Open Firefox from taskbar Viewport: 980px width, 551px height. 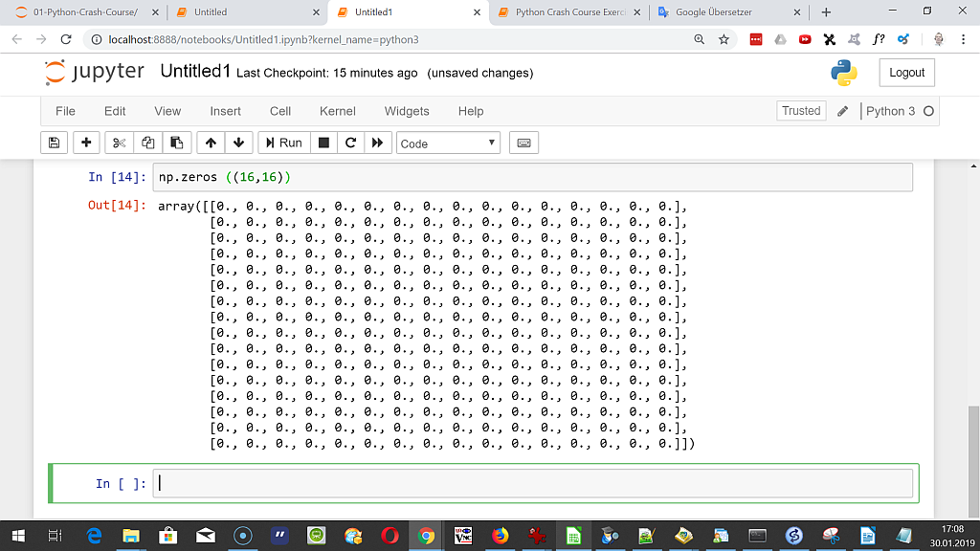500,536
